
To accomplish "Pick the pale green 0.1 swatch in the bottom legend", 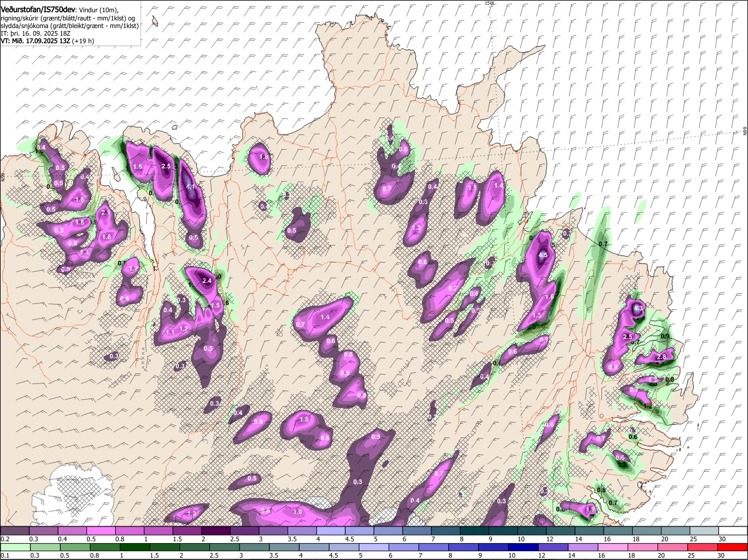I will 15,547.
